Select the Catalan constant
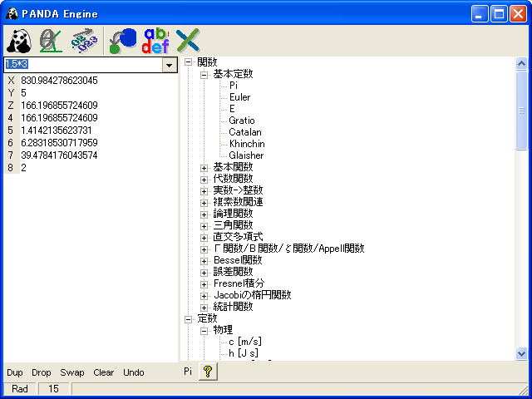 point(245,132)
